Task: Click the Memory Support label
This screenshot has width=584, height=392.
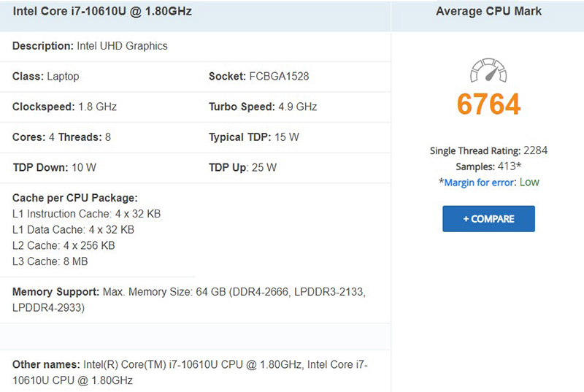Action: tap(55, 292)
